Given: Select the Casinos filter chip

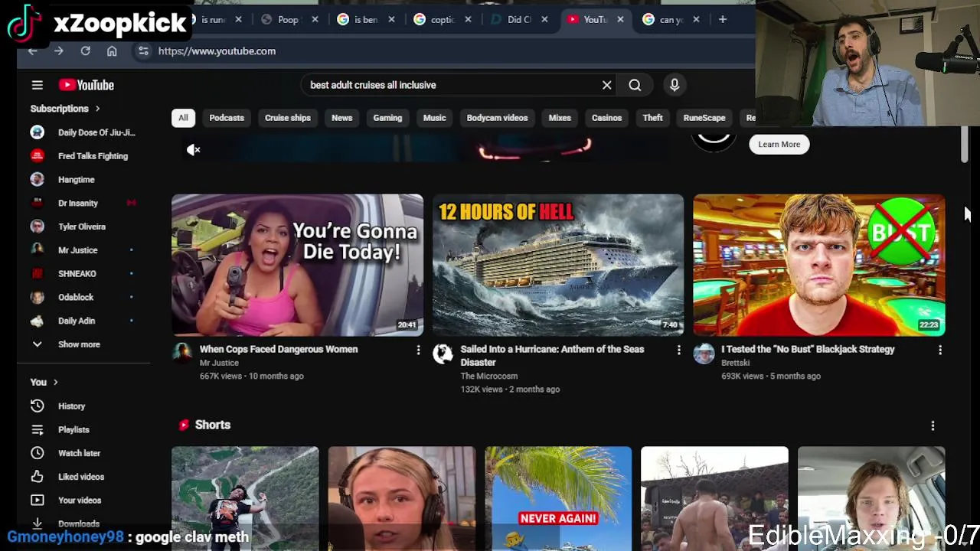Looking at the screenshot, I should 606,118.
